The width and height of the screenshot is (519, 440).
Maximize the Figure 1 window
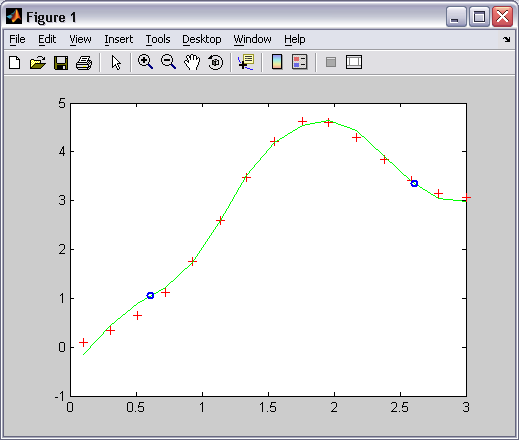pyautogui.click(x=479, y=17)
